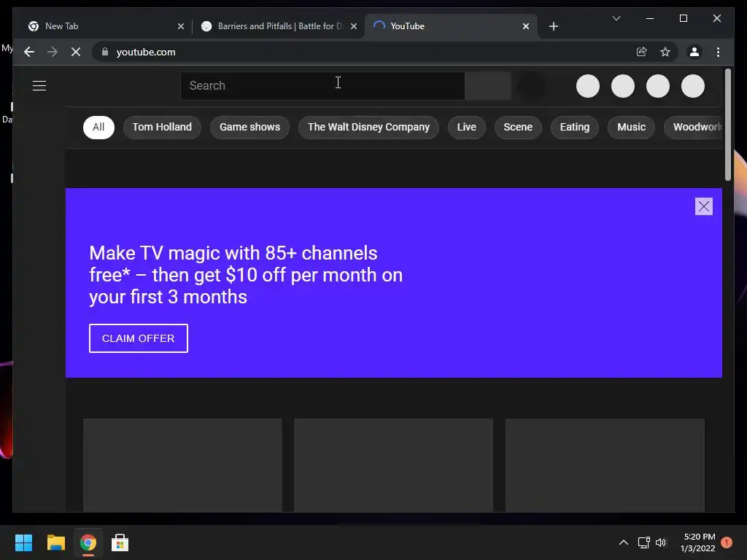Click the YouTube Search input field
747x560 pixels.
click(x=322, y=86)
